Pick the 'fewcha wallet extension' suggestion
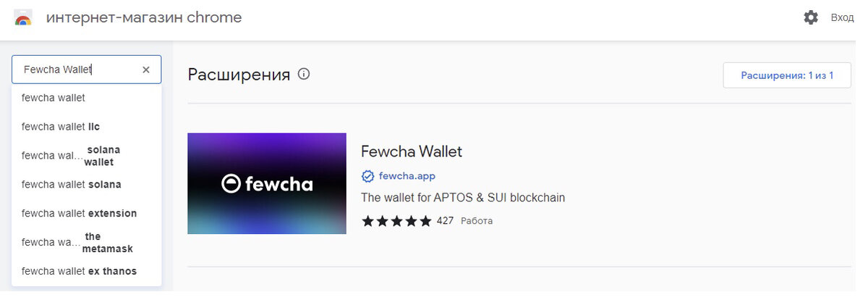 [x=80, y=214]
